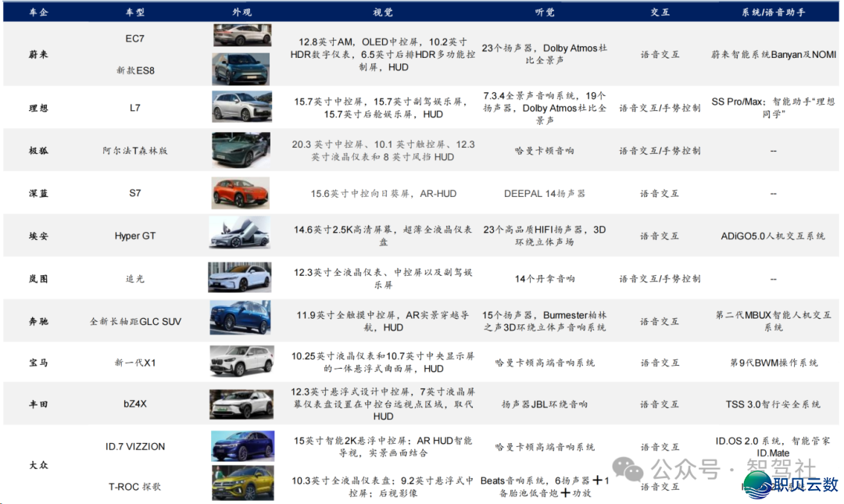844x504 pixels.
Task: Click the 车企 column header
Action: click(x=38, y=12)
